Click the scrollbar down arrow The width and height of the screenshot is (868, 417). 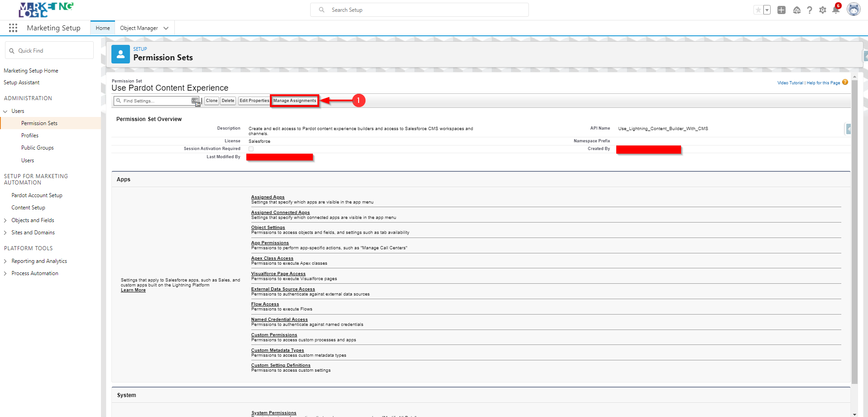click(855, 414)
